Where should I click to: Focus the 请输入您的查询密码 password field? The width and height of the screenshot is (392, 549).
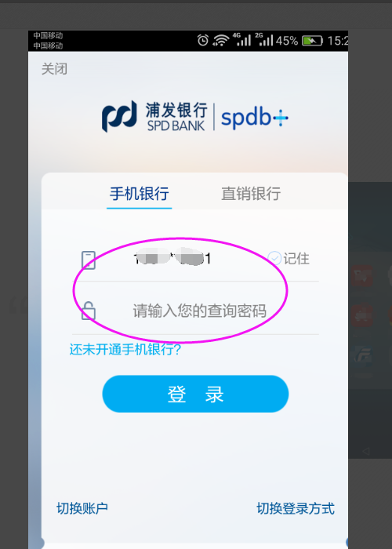click(199, 311)
